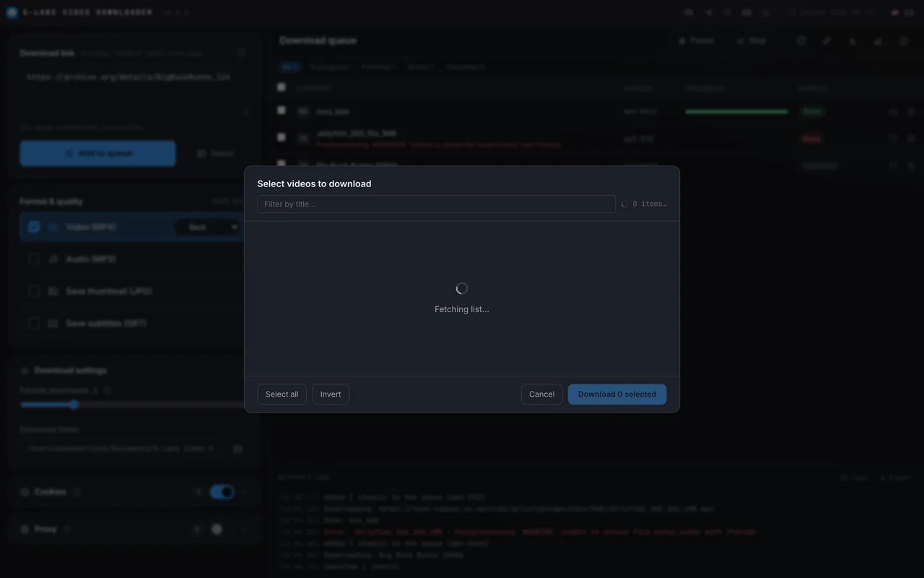924x578 pixels.
Task: Click the red Error status badge
Action: pos(812,139)
